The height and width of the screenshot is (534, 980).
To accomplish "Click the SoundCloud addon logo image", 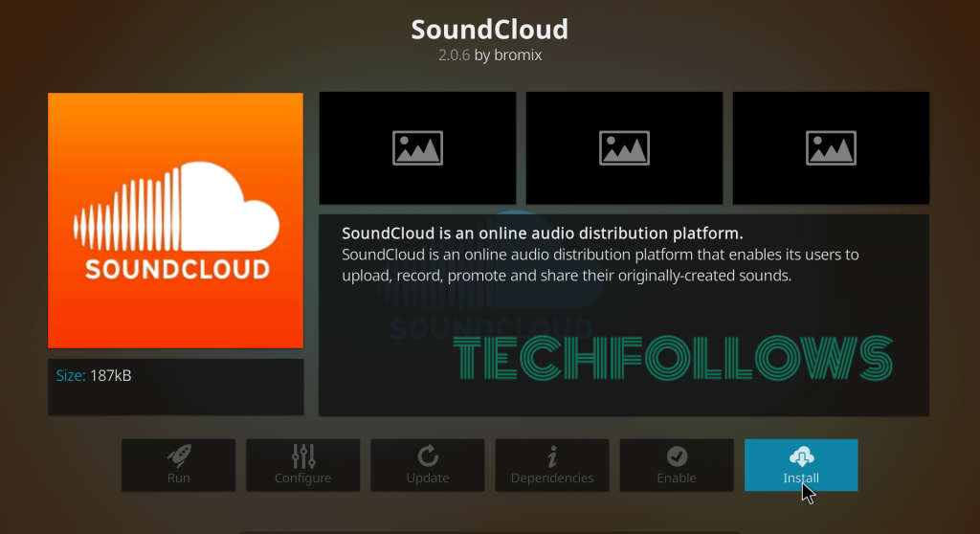I will 176,220.
